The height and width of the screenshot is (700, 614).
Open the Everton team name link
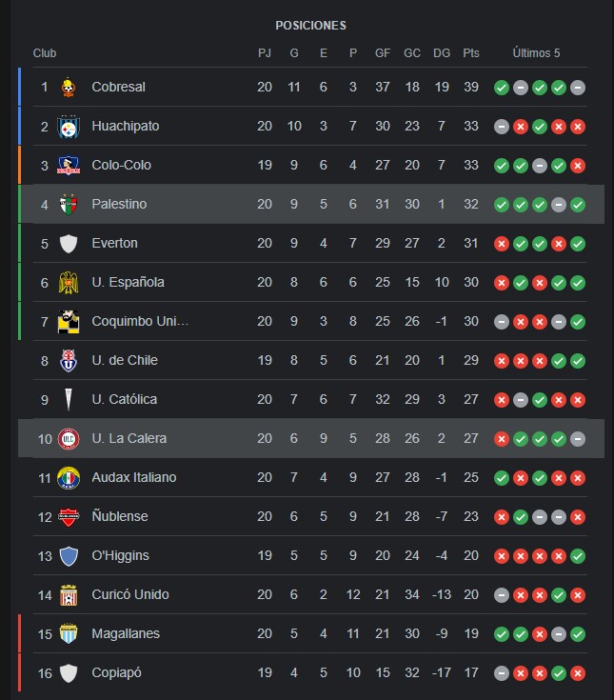(x=114, y=243)
